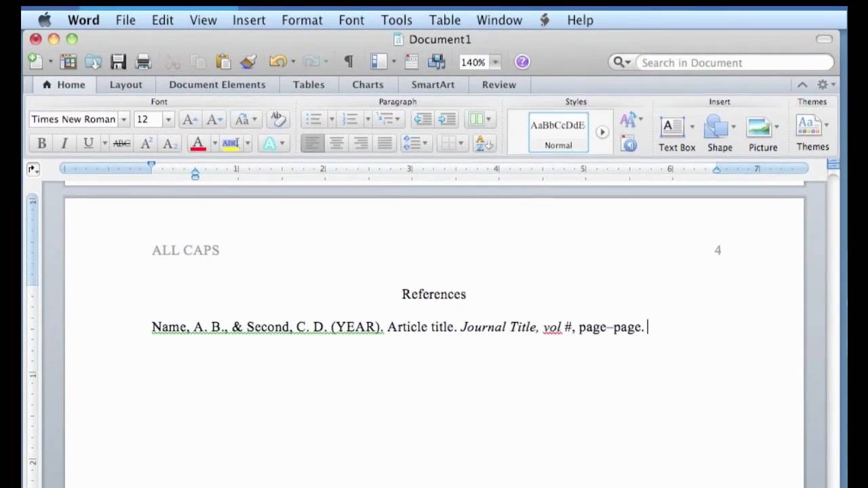The width and height of the screenshot is (868, 488).
Task: Apply the red font color
Action: [x=198, y=143]
